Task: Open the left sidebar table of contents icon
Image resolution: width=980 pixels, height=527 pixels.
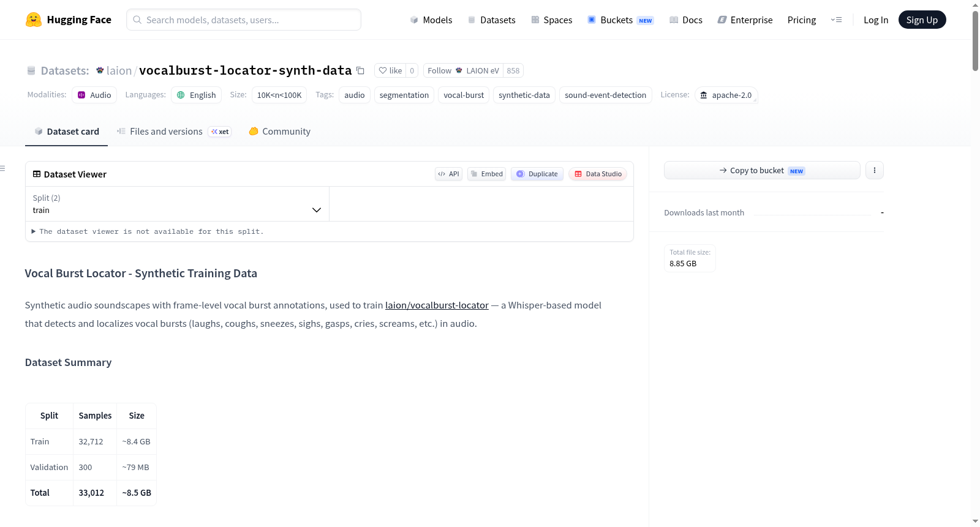Action: pyautogui.click(x=2, y=168)
